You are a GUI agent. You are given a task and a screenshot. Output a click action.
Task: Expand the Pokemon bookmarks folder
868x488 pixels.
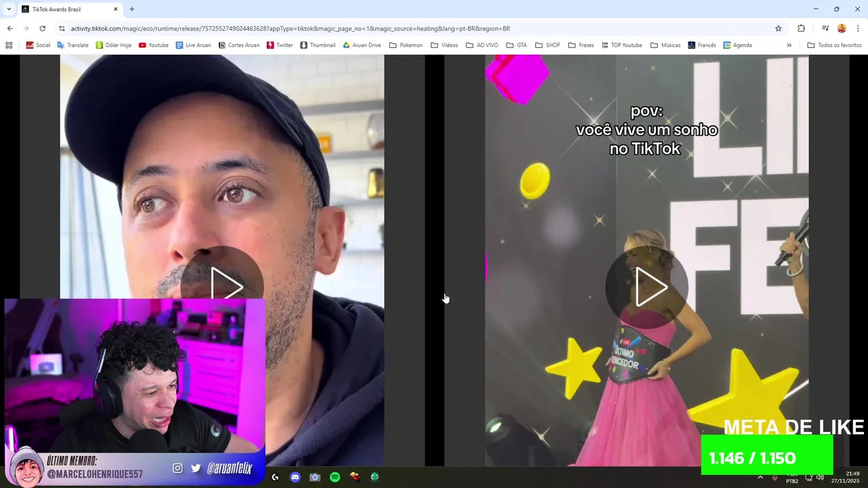click(405, 45)
